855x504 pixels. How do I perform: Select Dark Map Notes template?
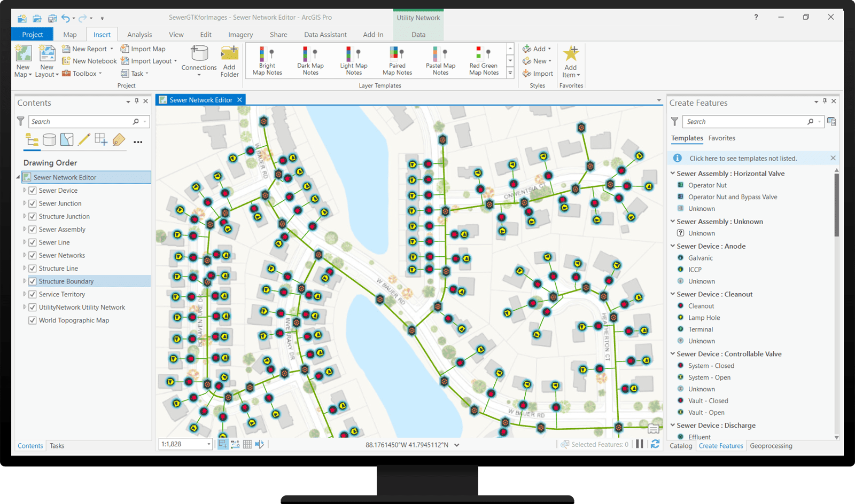point(310,60)
